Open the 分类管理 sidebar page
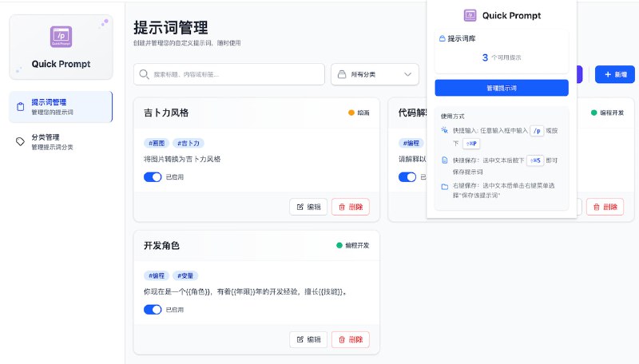Image resolution: width=639 pixels, height=364 pixels. pos(61,141)
